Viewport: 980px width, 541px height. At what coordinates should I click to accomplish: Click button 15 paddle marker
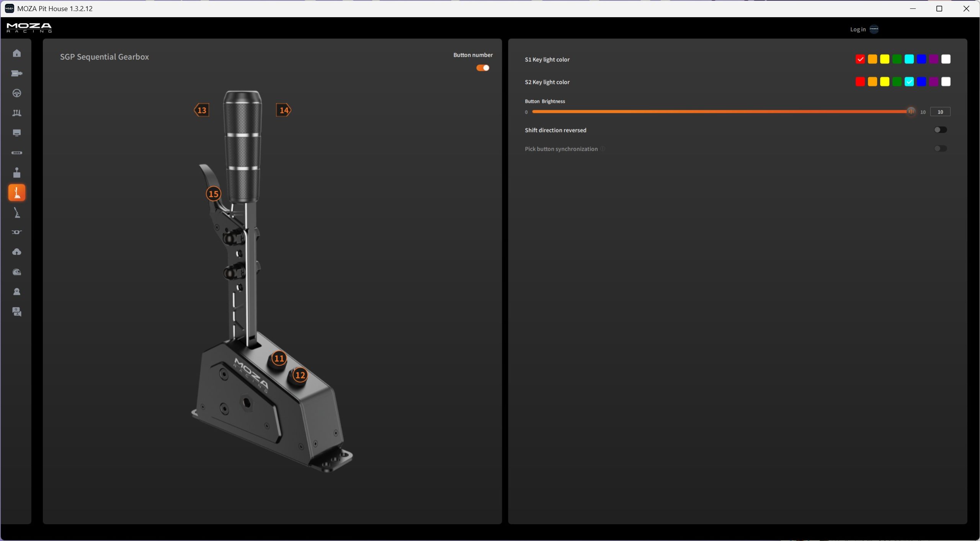coord(213,194)
